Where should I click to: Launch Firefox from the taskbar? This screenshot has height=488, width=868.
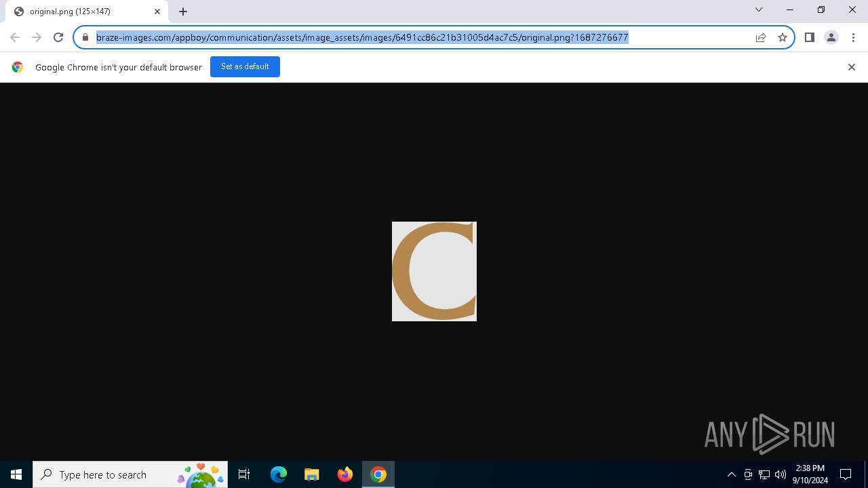click(x=345, y=474)
